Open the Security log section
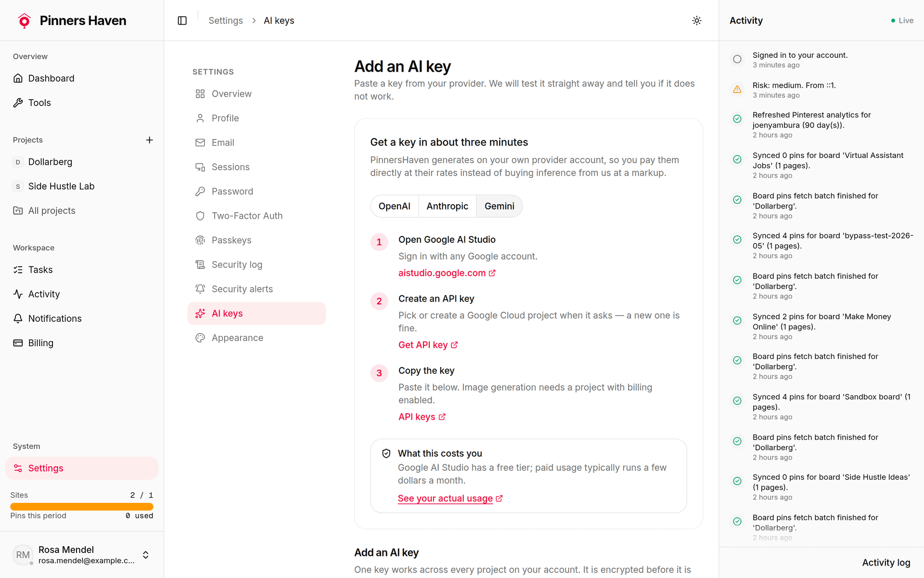Screen dimensions: 924x578 point(257,264)
